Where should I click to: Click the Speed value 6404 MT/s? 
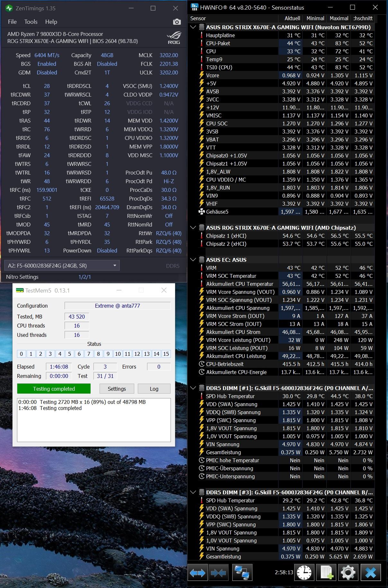[x=47, y=55]
